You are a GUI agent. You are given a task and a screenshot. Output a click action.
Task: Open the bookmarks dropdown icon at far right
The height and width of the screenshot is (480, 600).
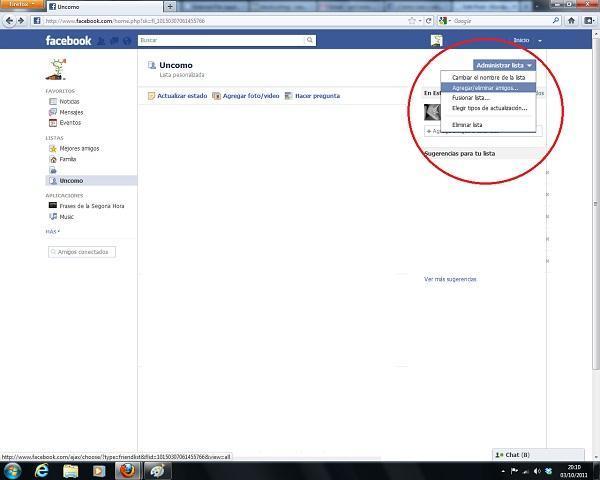pos(589,21)
